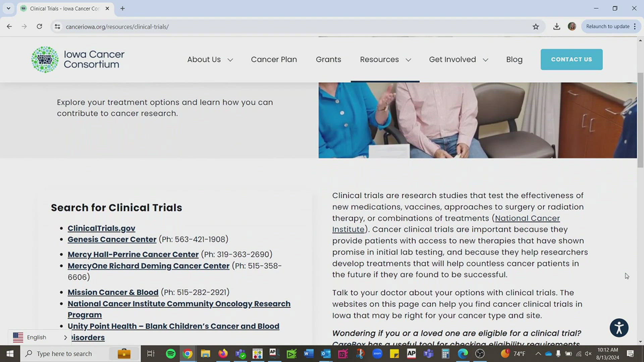The image size is (644, 362).
Task: Expand the English language selector
Action: 65,338
